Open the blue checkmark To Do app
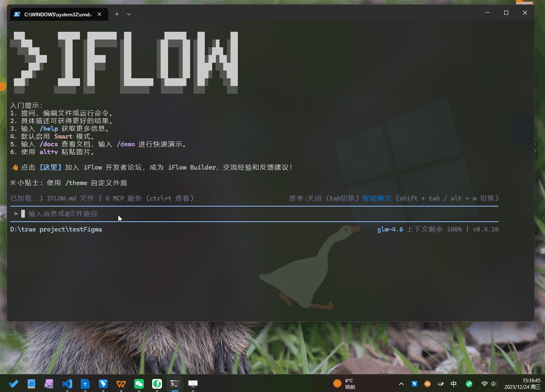Image resolution: width=545 pixels, height=392 pixels. tap(13, 384)
